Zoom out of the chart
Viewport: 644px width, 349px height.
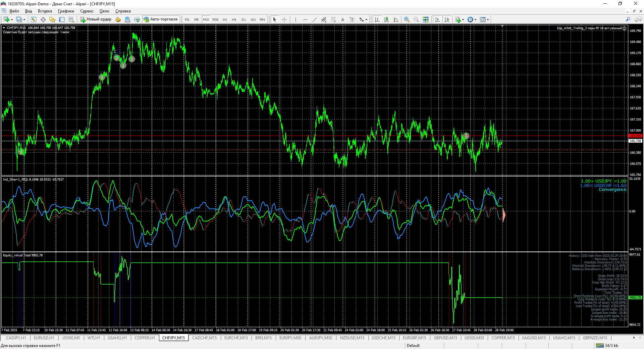tap(416, 19)
